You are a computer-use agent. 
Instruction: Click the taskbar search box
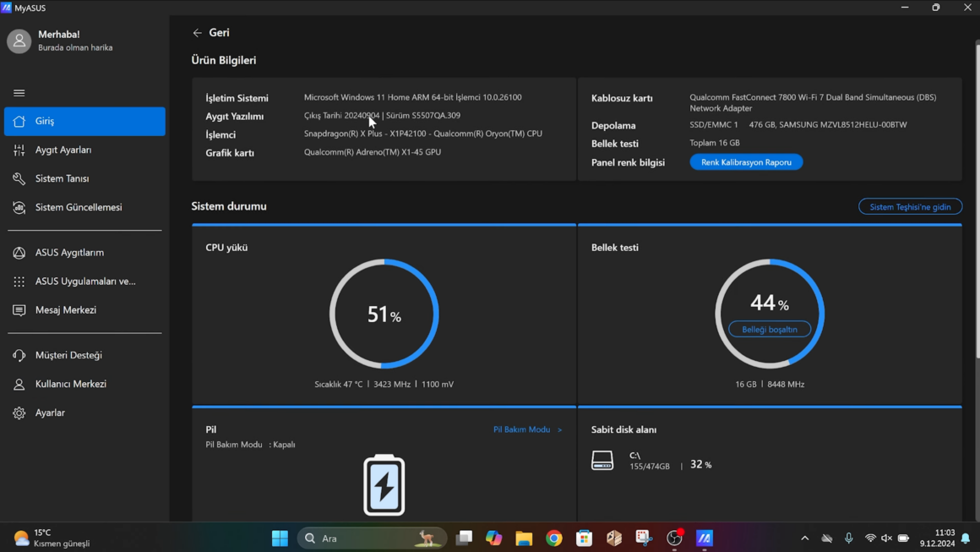[x=372, y=538]
